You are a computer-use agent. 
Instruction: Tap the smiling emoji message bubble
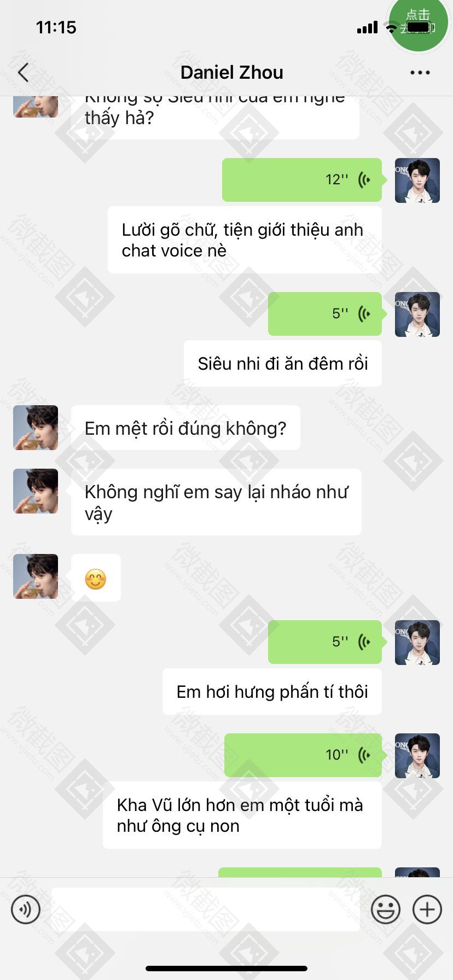(96, 578)
